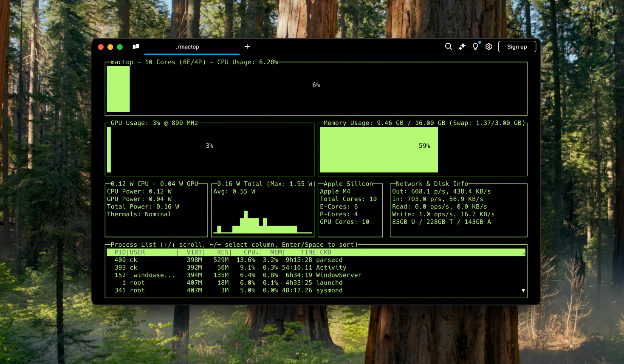The height and width of the screenshot is (364, 624).
Task: Open the lightbulb tips icon
Action: pyautogui.click(x=475, y=47)
